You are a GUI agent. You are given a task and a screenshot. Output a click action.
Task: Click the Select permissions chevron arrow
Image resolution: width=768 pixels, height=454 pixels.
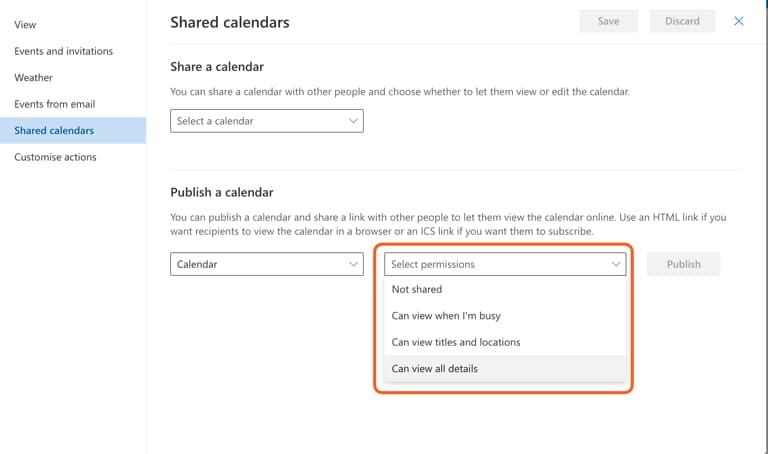coord(616,264)
